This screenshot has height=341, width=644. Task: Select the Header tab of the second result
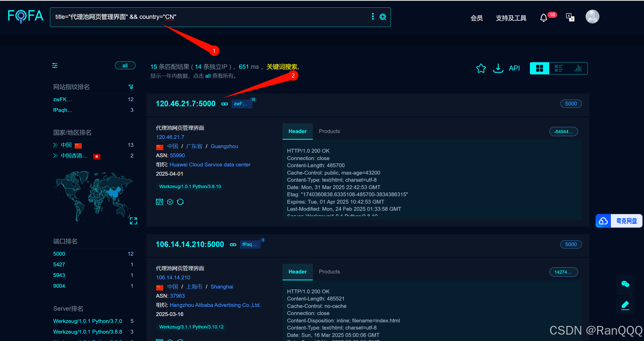coord(297,272)
